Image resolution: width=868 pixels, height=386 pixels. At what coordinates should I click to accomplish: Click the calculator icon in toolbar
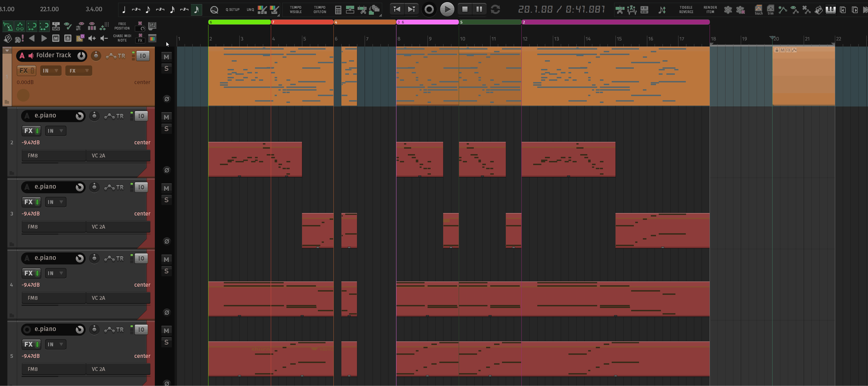pos(338,10)
